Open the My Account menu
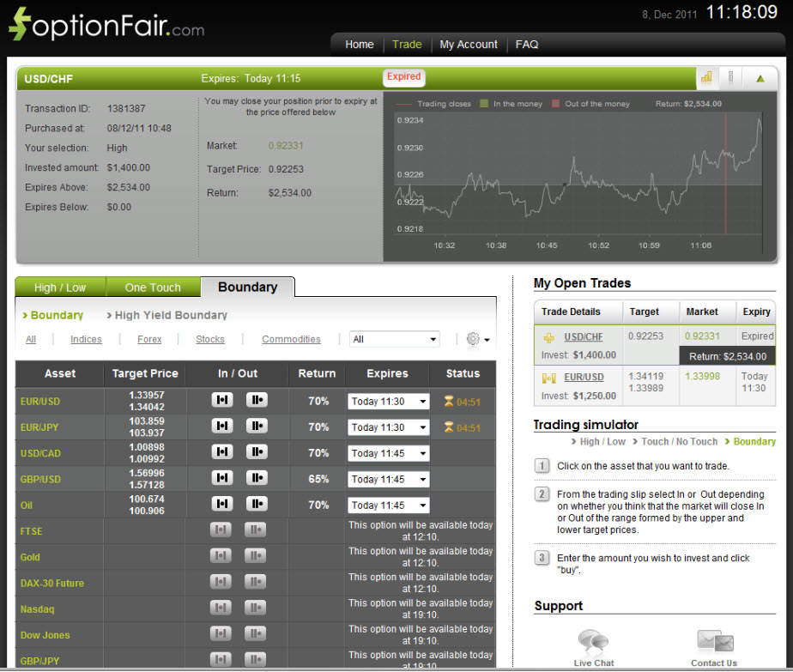The image size is (793, 672). point(468,44)
